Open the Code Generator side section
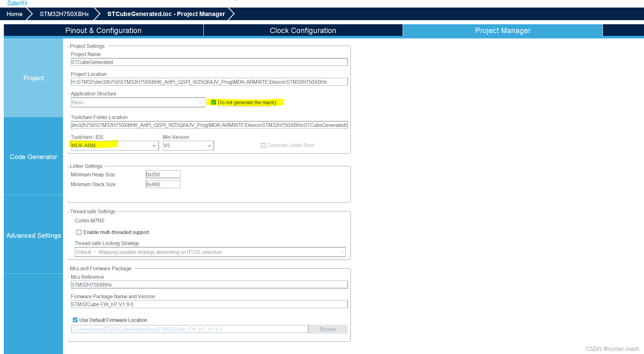644x354 pixels. click(33, 157)
